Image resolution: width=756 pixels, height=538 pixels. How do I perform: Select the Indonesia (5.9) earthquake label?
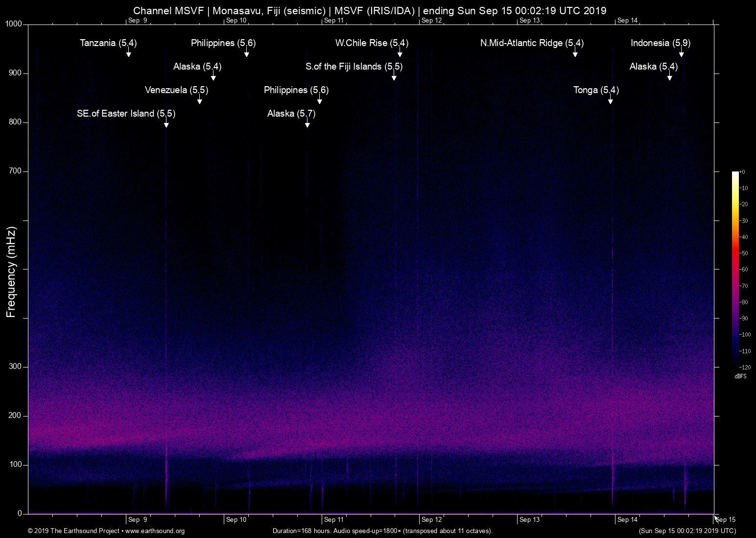[x=660, y=43]
